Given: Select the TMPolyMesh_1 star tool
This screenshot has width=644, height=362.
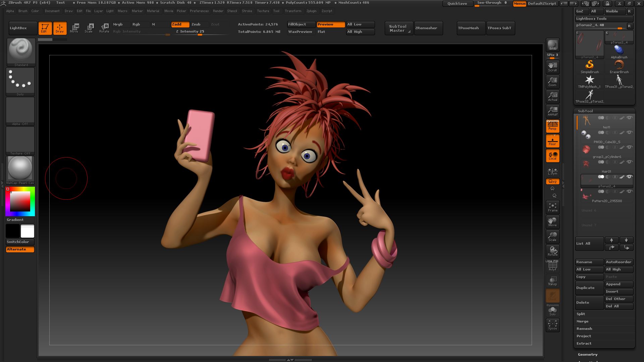Looking at the screenshot, I should tap(590, 81).
